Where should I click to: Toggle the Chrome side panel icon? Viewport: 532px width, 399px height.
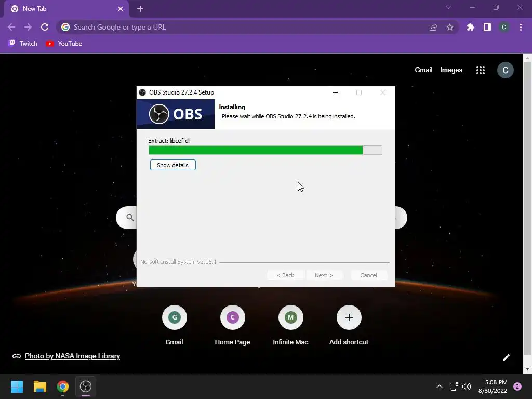487,27
